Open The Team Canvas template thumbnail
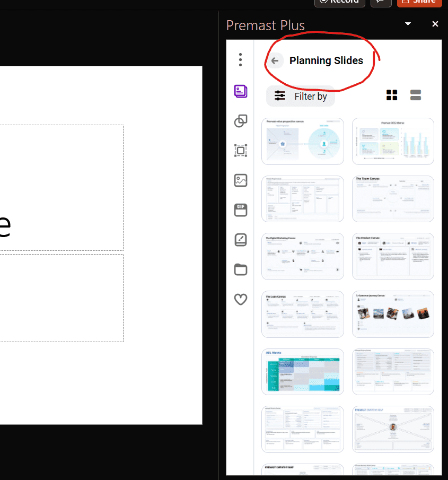The height and width of the screenshot is (480, 448). tap(393, 198)
